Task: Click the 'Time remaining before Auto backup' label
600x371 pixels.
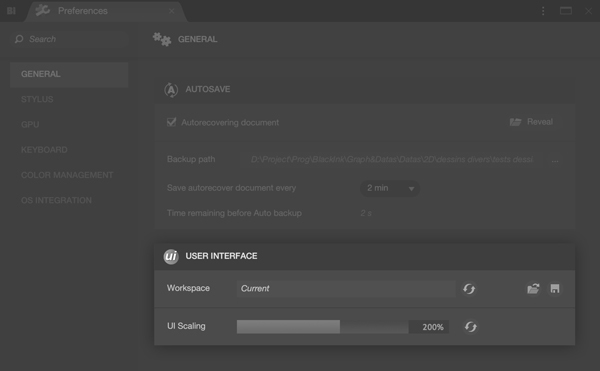Action: coord(234,213)
